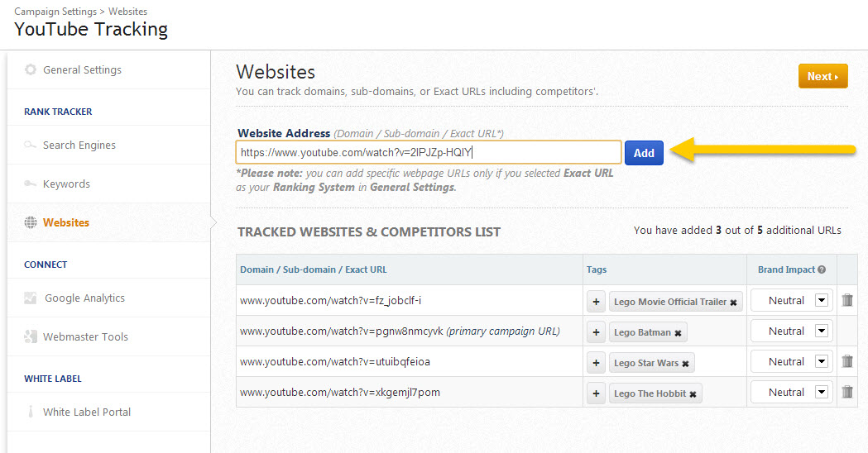Click the blue Add button
This screenshot has height=453, width=868.
pyautogui.click(x=644, y=153)
